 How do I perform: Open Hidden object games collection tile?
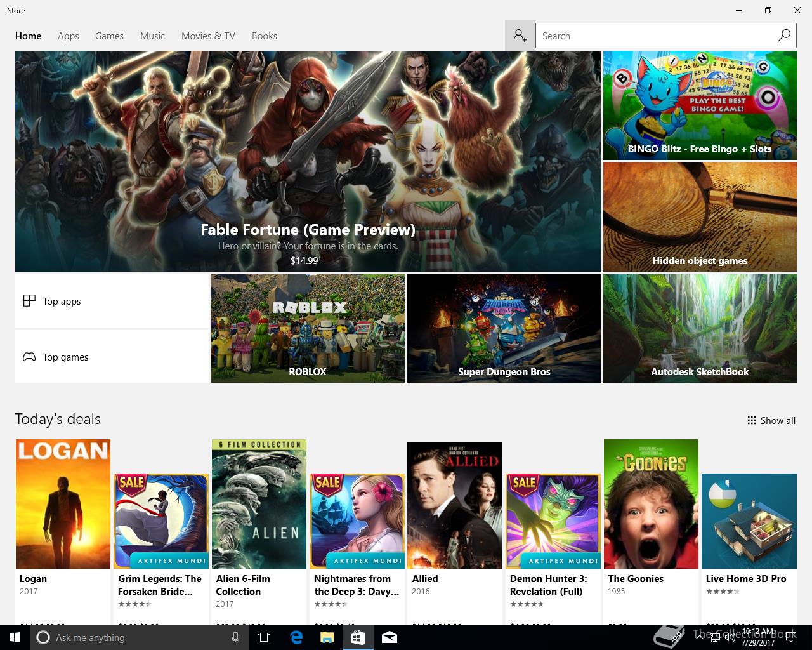pos(700,217)
